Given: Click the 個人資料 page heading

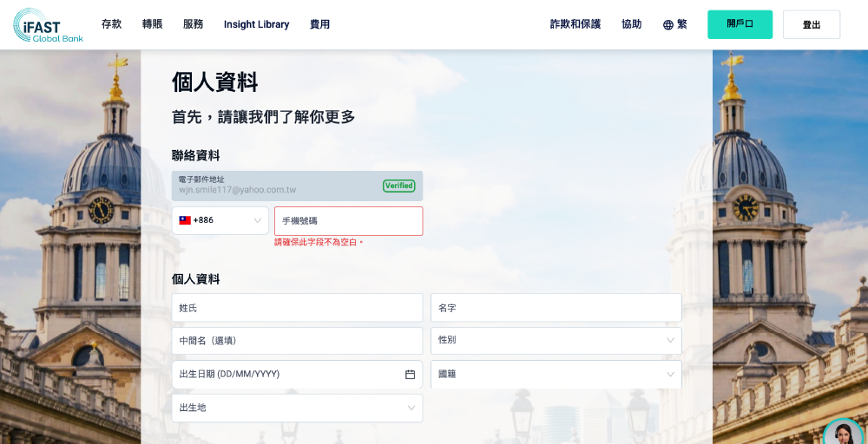Looking at the screenshot, I should tap(214, 82).
